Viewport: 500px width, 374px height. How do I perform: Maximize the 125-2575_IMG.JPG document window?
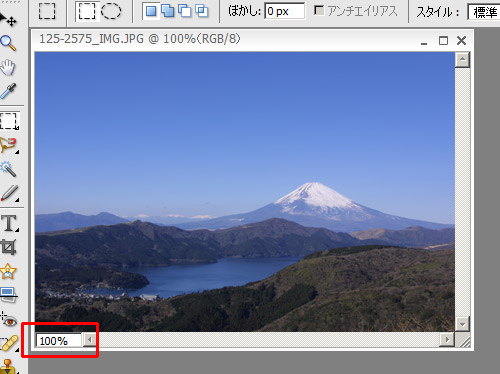[x=443, y=41]
